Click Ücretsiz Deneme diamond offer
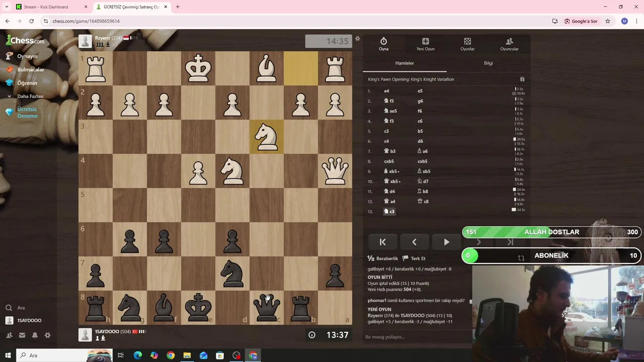Viewport: 644px width, 362px height. click(x=22, y=113)
